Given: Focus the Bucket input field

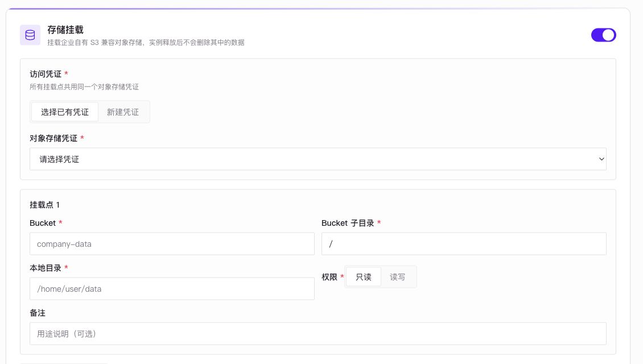Looking at the screenshot, I should pos(172,244).
